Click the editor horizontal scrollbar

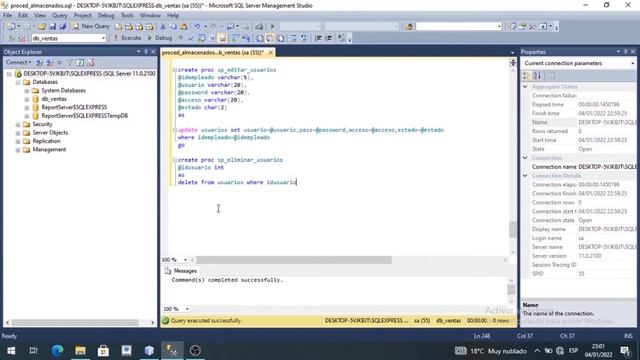click(x=294, y=260)
